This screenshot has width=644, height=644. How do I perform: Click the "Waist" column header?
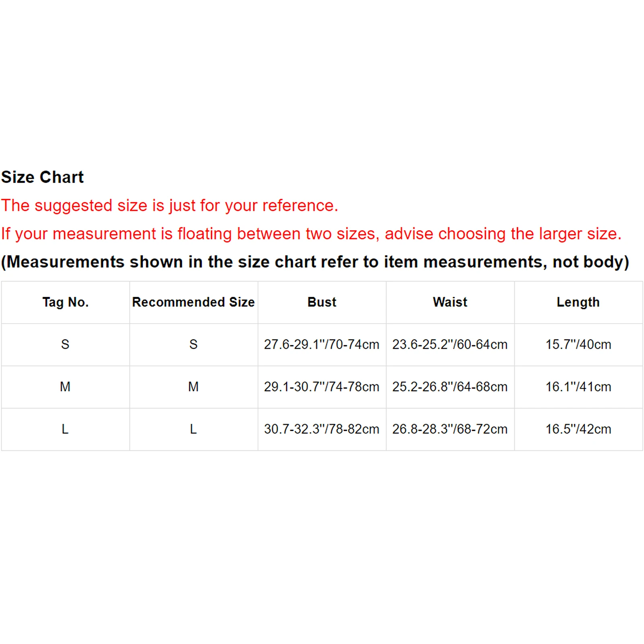[450, 302]
